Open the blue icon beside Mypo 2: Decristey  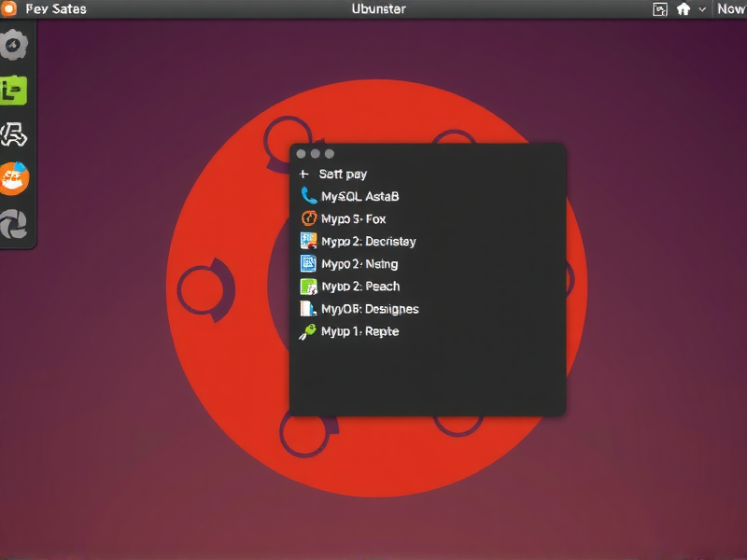(x=306, y=241)
